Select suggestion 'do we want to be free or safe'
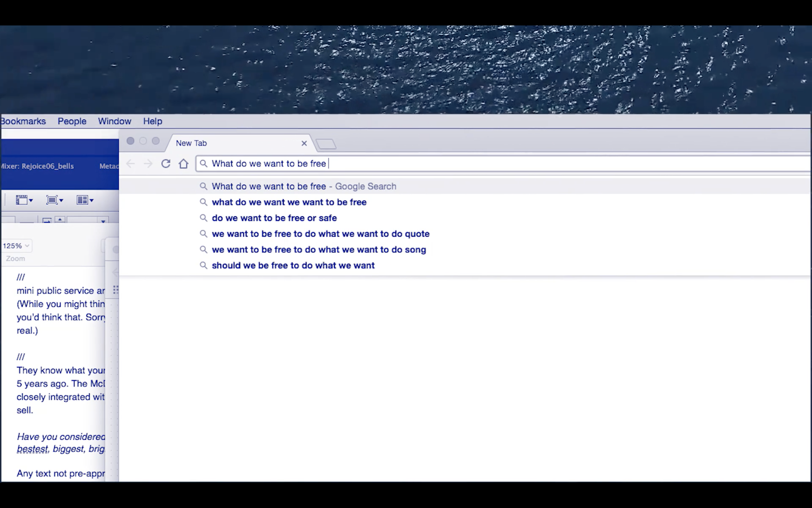This screenshot has height=508, width=812. (274, 218)
